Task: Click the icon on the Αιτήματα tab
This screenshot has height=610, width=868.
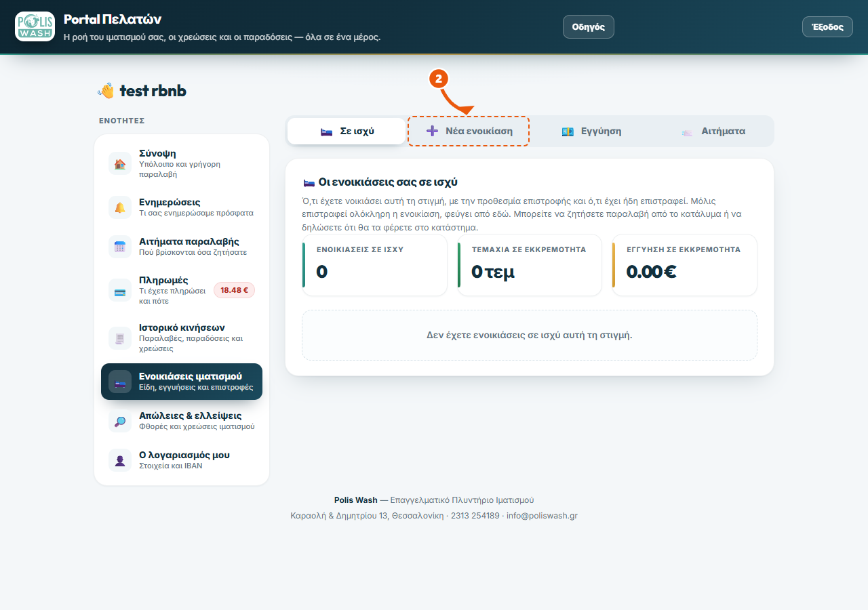Action: pyautogui.click(x=688, y=131)
